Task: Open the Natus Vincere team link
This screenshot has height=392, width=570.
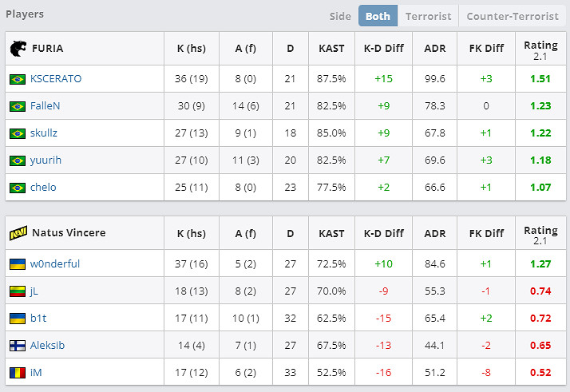Action: click(69, 233)
